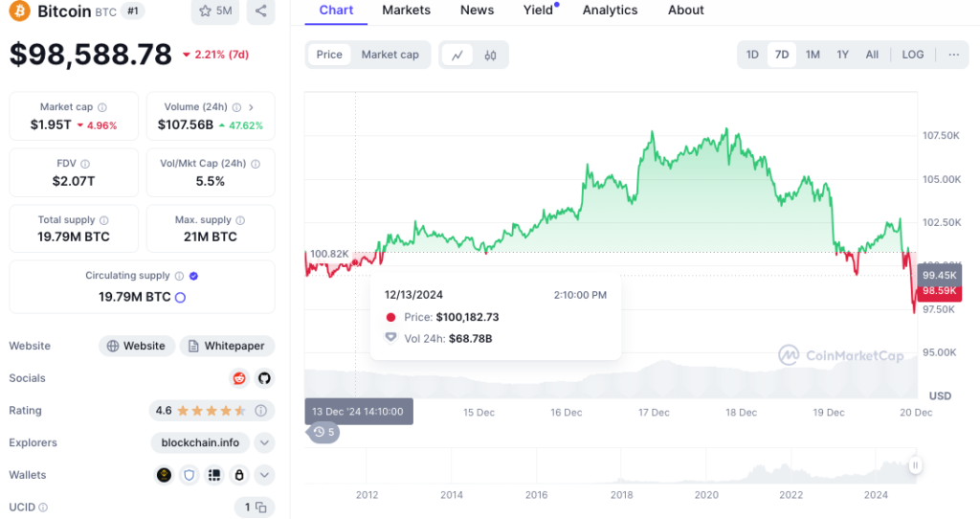The image size is (980, 519).
Task: Open the Reddit social link icon
Action: 238,378
